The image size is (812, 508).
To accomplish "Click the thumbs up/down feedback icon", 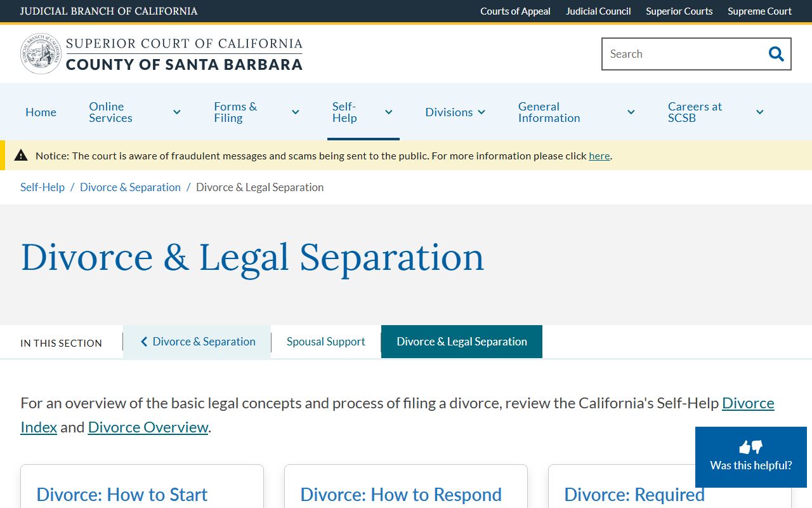I will click(x=751, y=447).
